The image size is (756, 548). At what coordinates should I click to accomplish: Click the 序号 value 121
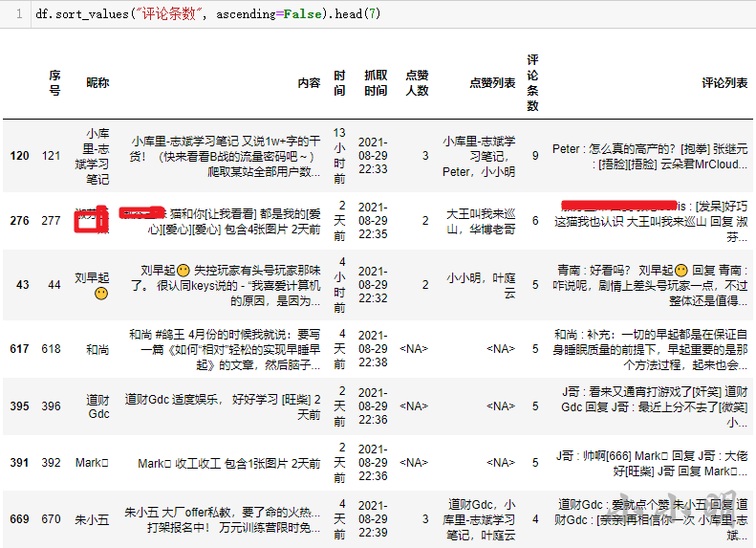click(x=51, y=156)
